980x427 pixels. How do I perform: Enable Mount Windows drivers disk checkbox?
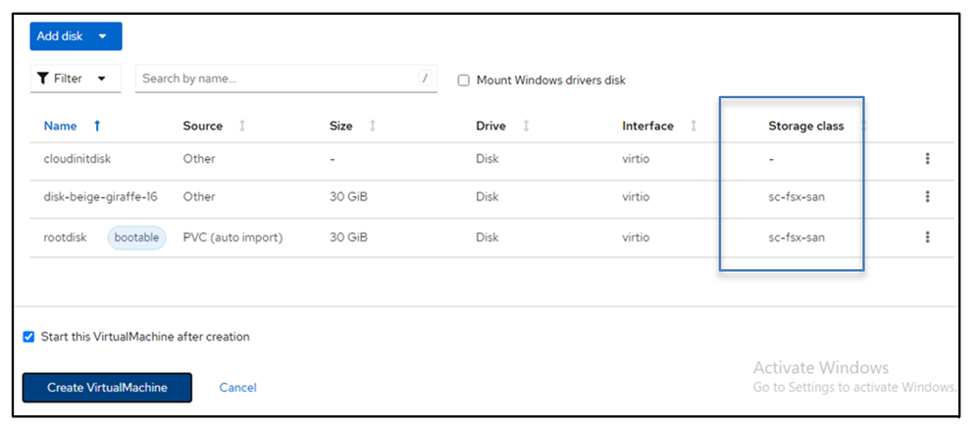464,80
